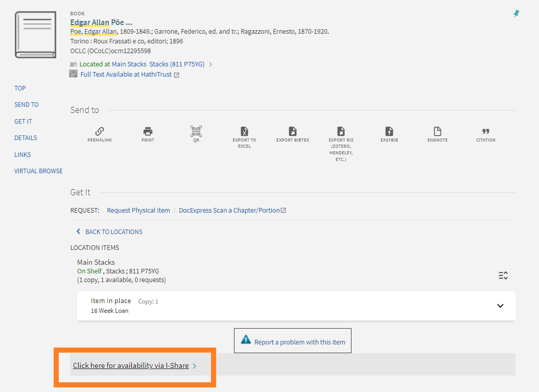
Task: Select the EasyBib export icon
Action: tap(389, 131)
